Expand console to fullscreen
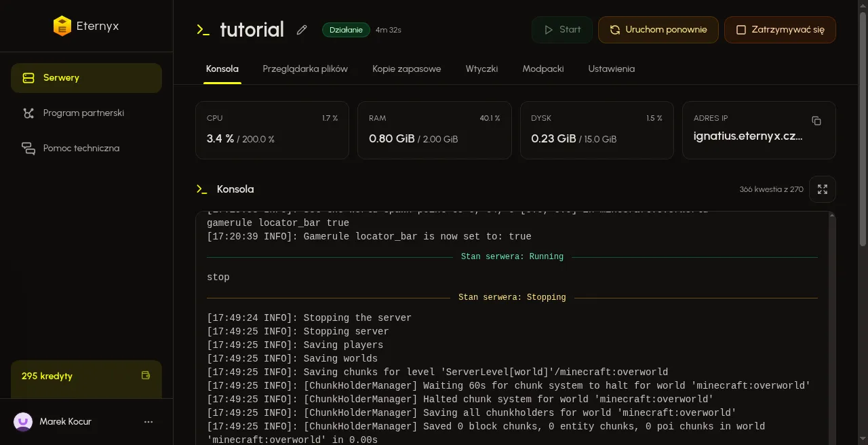 [x=823, y=189]
